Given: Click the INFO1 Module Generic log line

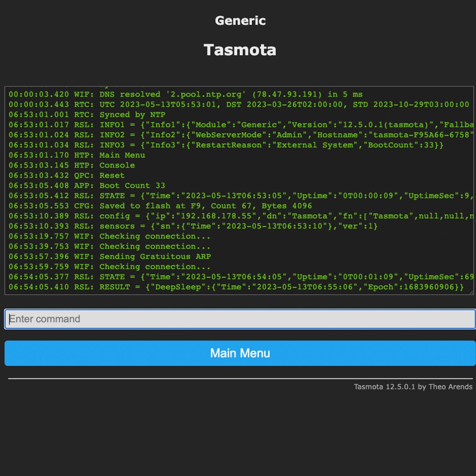Looking at the screenshot, I should tap(241, 125).
